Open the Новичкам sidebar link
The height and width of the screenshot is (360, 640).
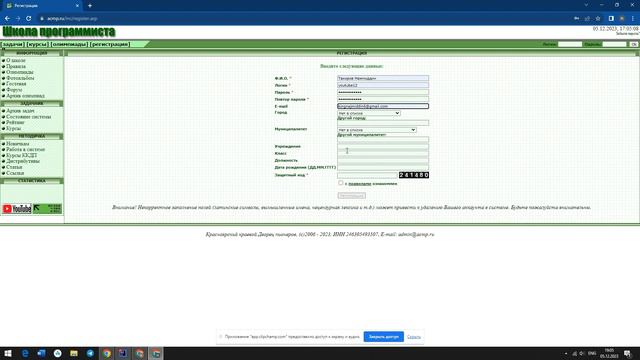point(18,144)
